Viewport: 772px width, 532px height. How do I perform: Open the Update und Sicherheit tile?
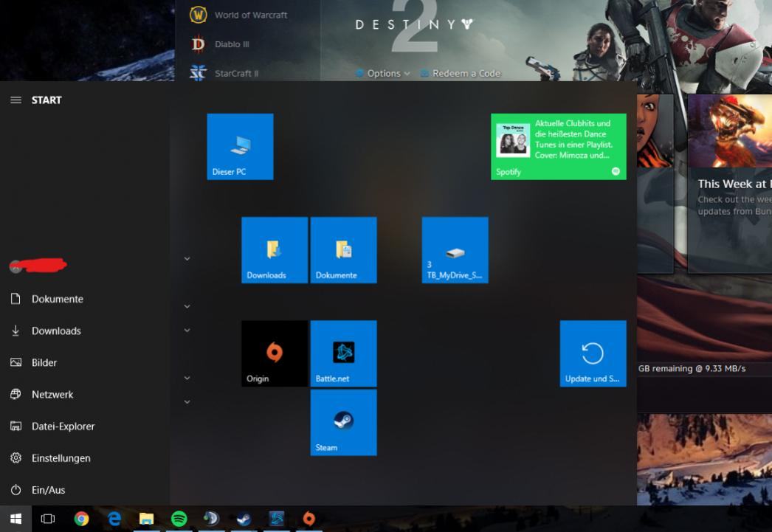pyautogui.click(x=593, y=353)
